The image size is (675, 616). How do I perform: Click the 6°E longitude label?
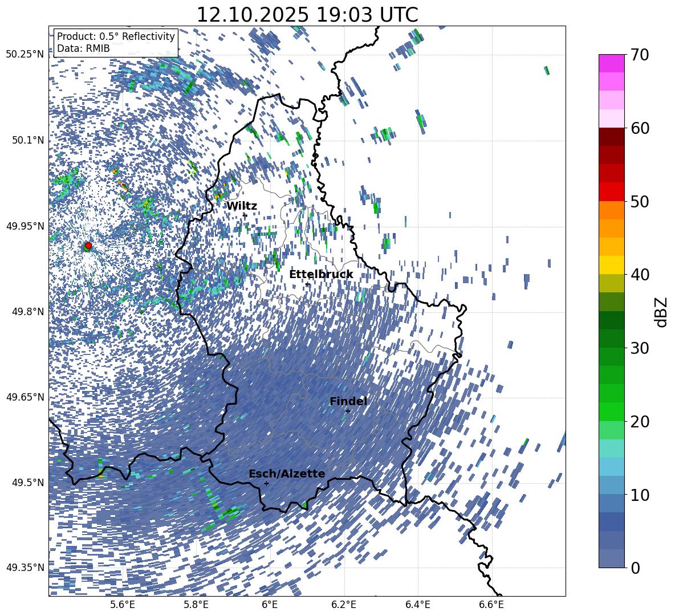[270, 605]
